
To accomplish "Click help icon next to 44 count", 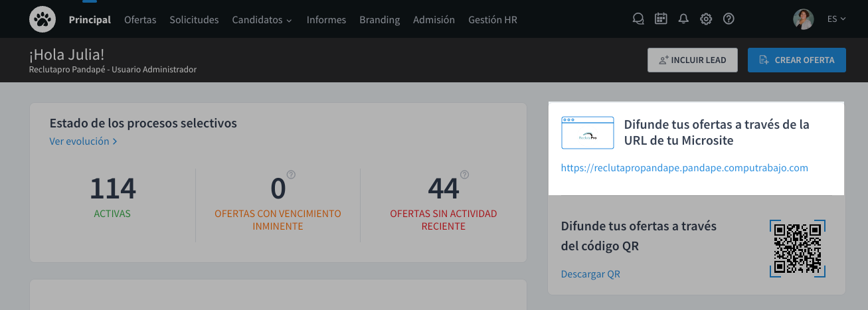I will (464, 175).
